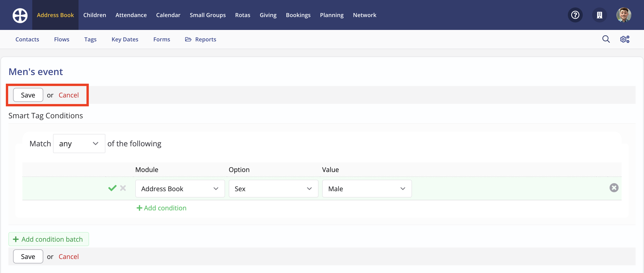Image resolution: width=644 pixels, height=273 pixels.
Task: Open the Sex option dropdown
Action: click(273, 188)
